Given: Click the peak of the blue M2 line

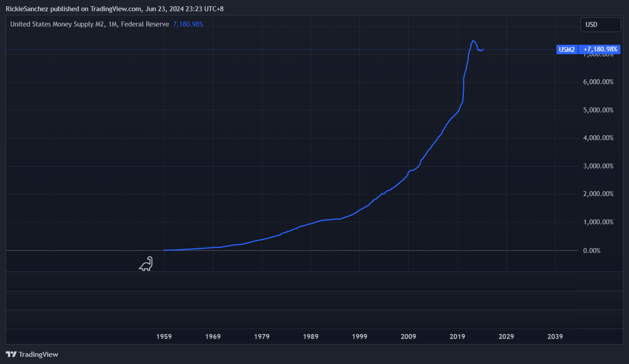Looking at the screenshot, I should point(473,41).
